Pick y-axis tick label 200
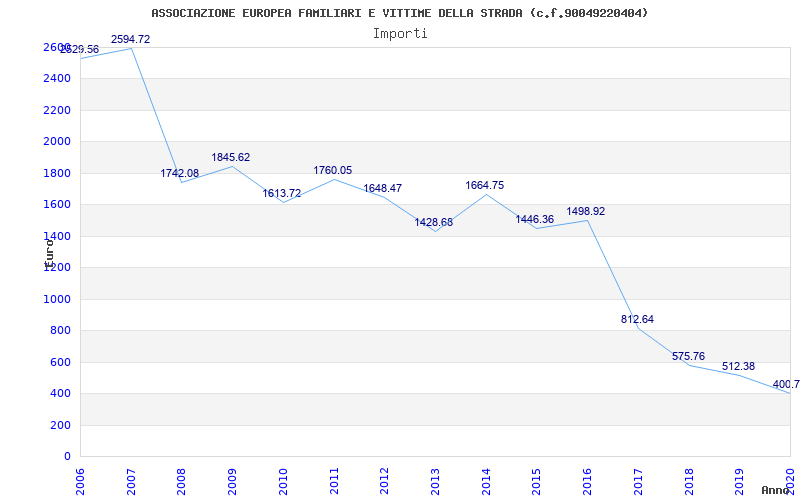The image size is (800, 500). pyautogui.click(x=61, y=425)
